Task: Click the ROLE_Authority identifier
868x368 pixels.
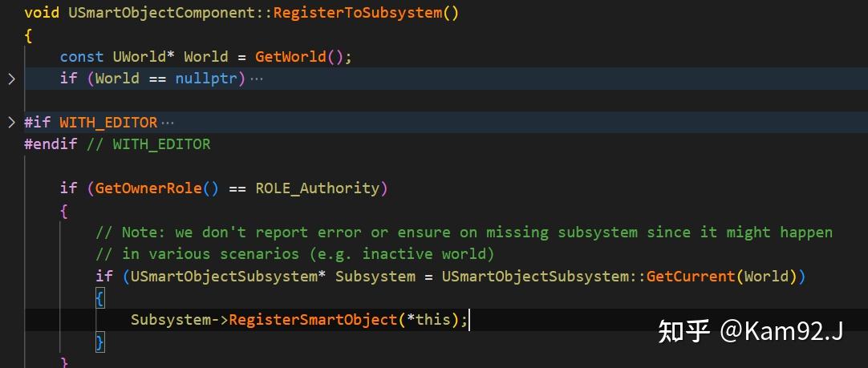Action: [317, 188]
